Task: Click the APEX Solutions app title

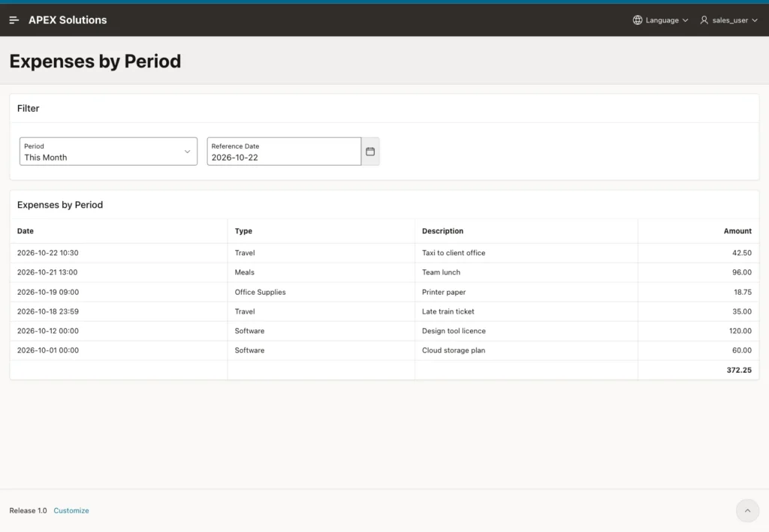Action: 68,20
